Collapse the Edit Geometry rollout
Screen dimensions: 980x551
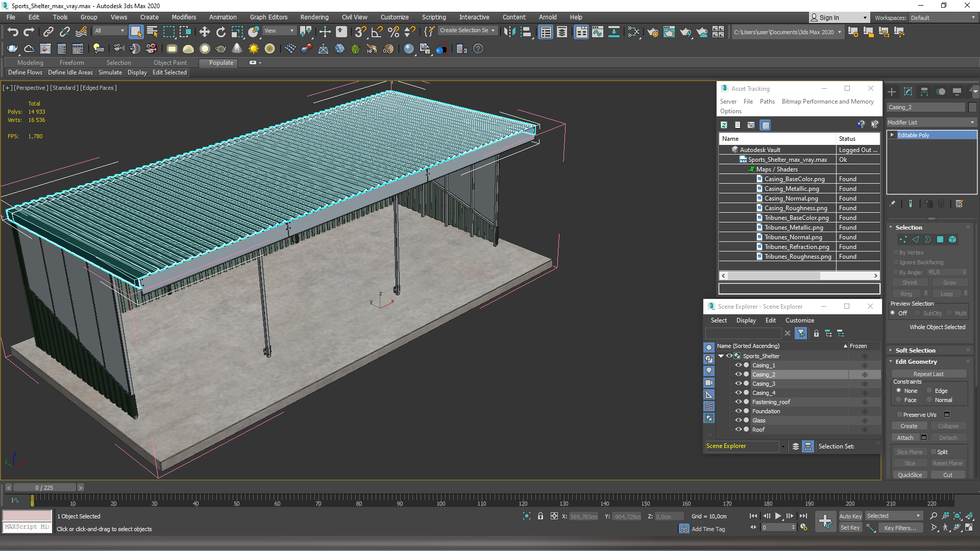[x=916, y=362]
